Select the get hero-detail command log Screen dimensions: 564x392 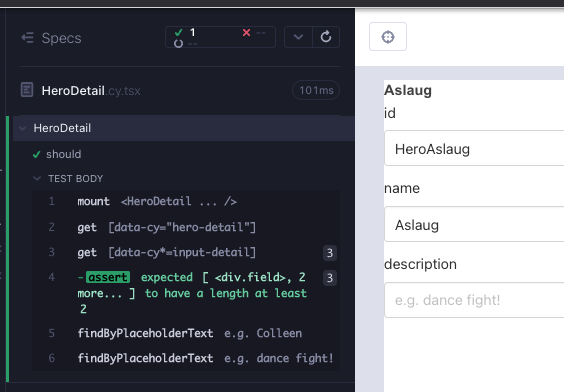186,227
